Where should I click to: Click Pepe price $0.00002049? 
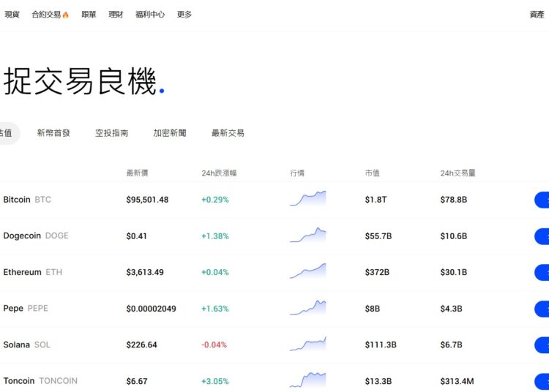pos(152,309)
